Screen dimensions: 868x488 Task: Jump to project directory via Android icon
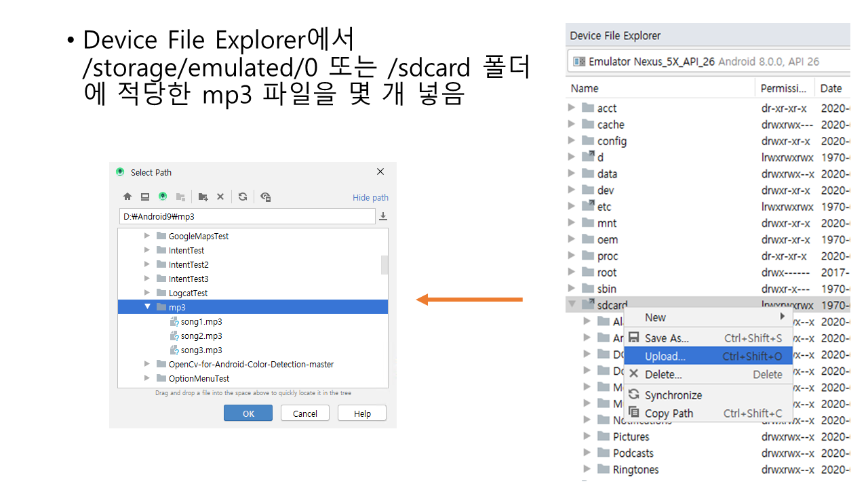[x=163, y=197]
